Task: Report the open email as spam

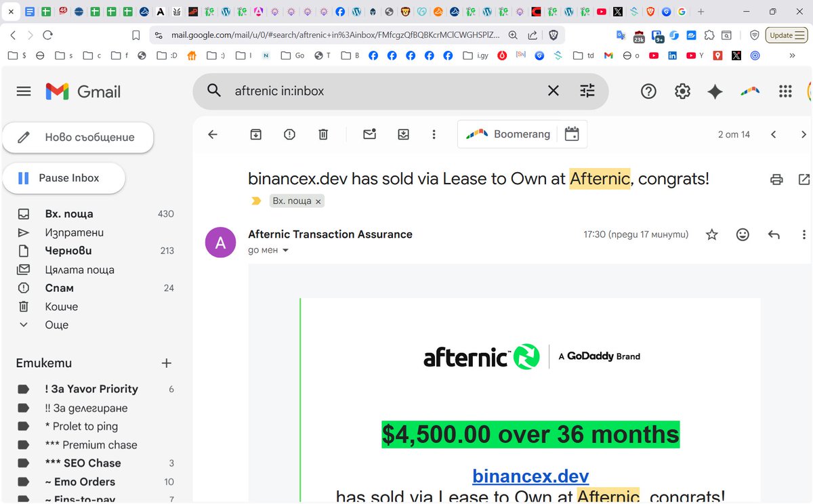Action: (289, 133)
